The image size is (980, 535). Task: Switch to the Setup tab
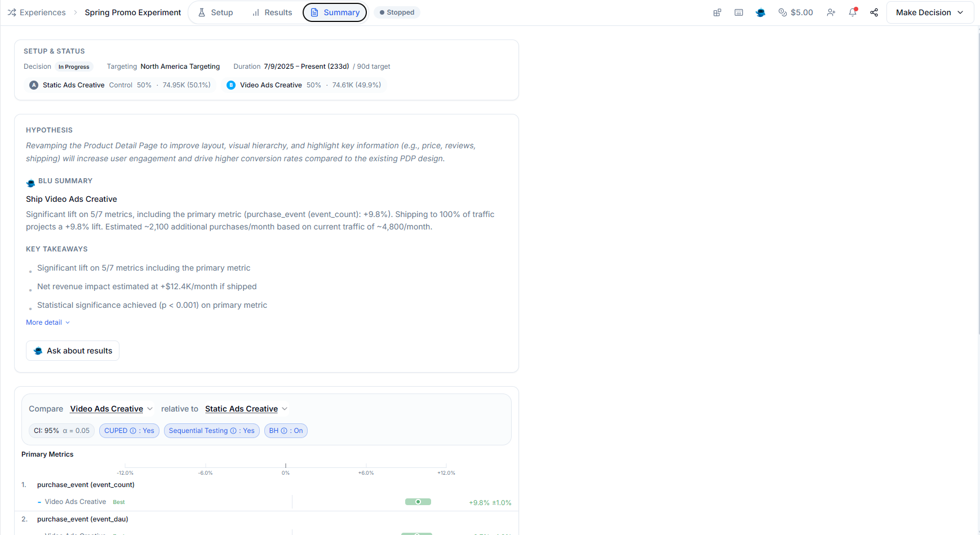(x=215, y=12)
